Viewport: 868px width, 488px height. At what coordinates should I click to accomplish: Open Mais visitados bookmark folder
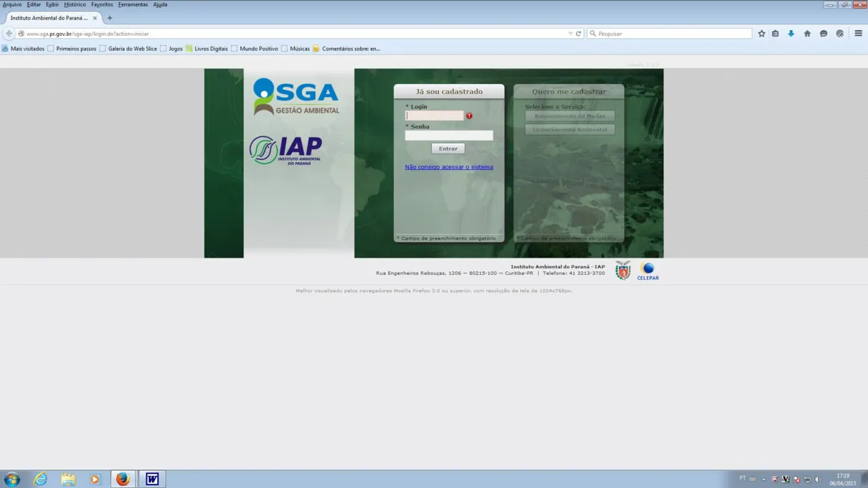click(x=23, y=49)
